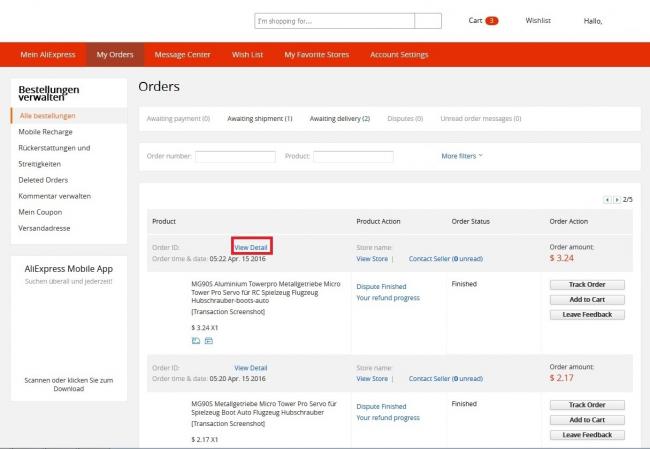Open the MG90S Aluminium Towerpro product title

click(x=266, y=292)
